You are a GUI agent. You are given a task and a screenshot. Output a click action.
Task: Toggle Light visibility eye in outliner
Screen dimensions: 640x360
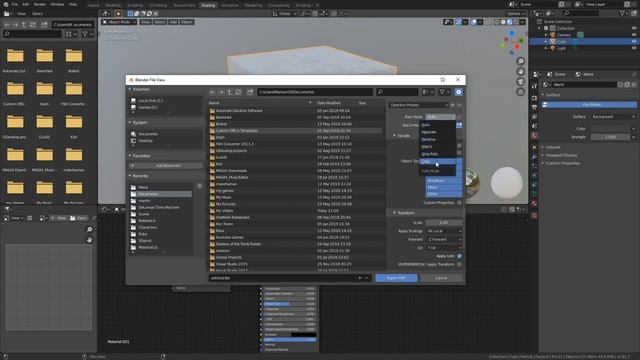coord(634,48)
